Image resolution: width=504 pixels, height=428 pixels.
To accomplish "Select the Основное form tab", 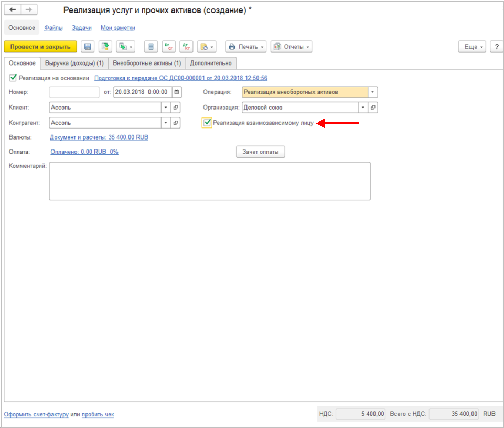I will pyautogui.click(x=22, y=63).
